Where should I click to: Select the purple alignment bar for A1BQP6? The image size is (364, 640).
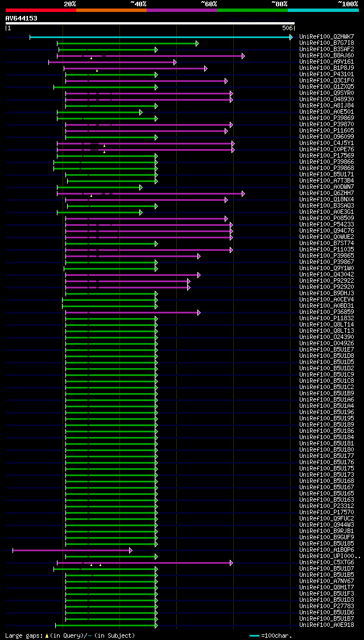[72, 550]
